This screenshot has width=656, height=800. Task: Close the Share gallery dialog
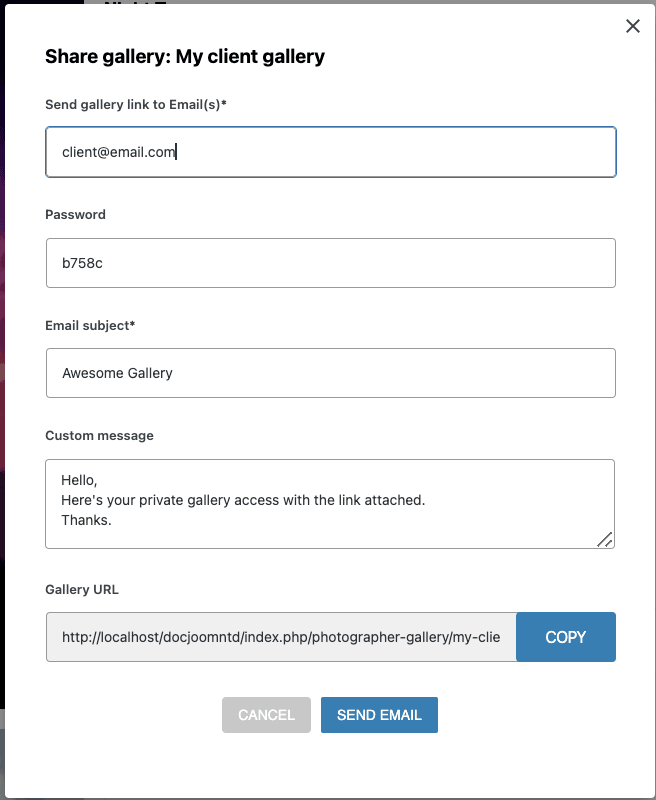(632, 27)
